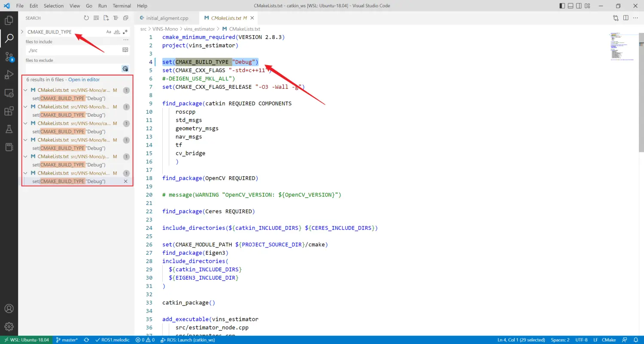
Task: Click the 'Open in editor' link
Action: [84, 79]
